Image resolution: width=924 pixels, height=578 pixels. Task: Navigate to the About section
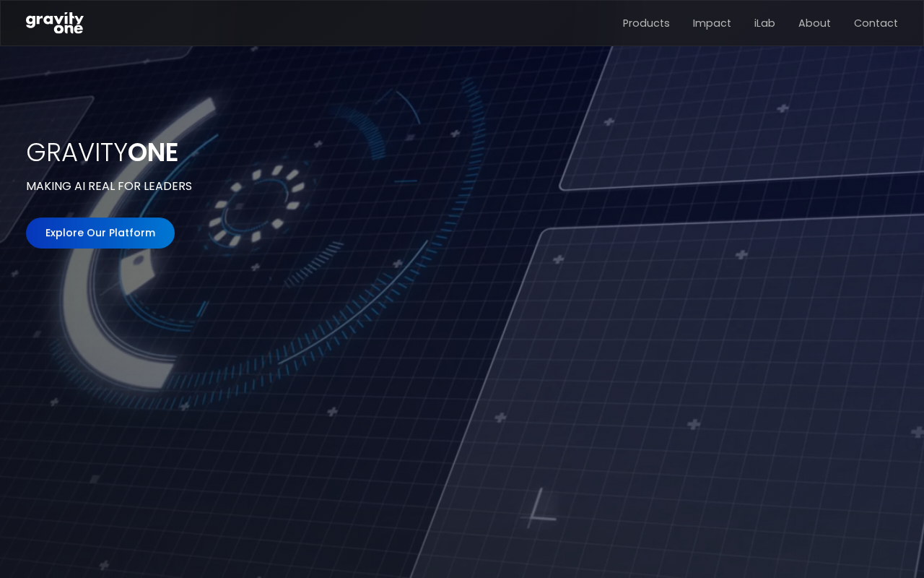pyautogui.click(x=814, y=23)
